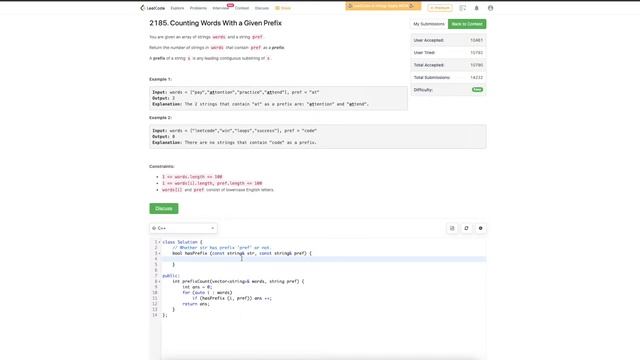The height and width of the screenshot is (360, 640).
Task: Click the 'Example 2:' heading
Action: (x=160, y=118)
